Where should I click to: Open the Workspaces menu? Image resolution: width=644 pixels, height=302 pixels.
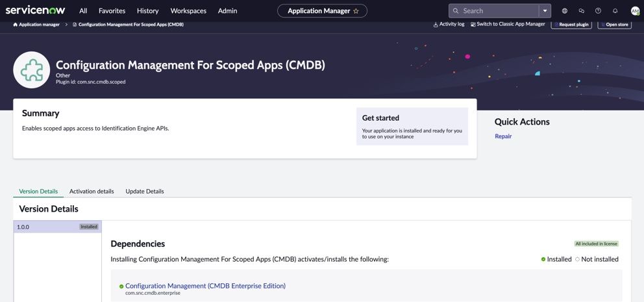188,11
